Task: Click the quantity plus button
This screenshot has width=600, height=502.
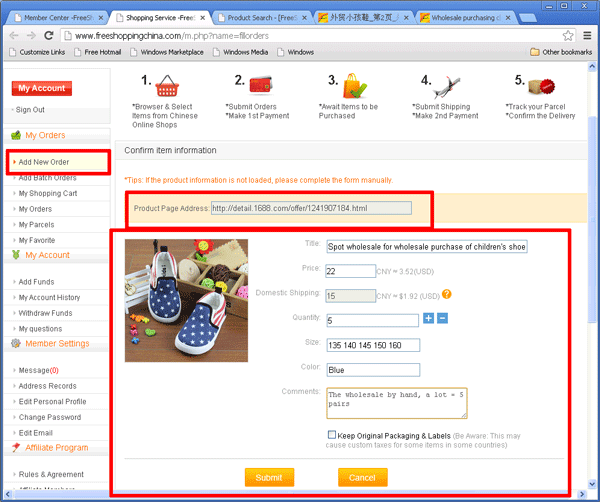Action: point(429,319)
